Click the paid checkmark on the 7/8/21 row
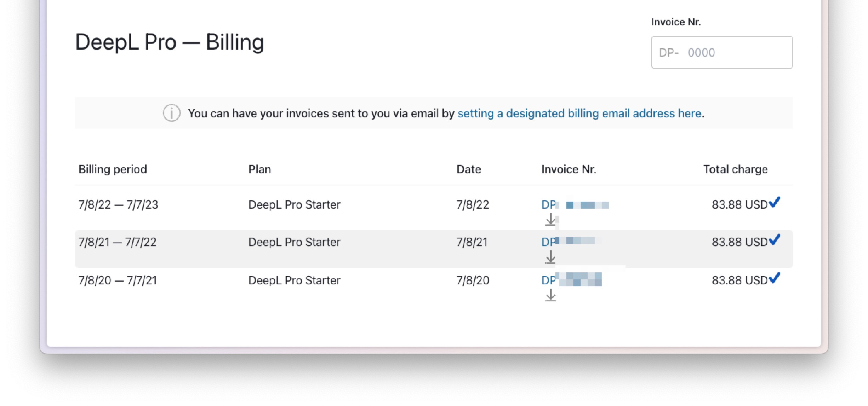 (774, 240)
